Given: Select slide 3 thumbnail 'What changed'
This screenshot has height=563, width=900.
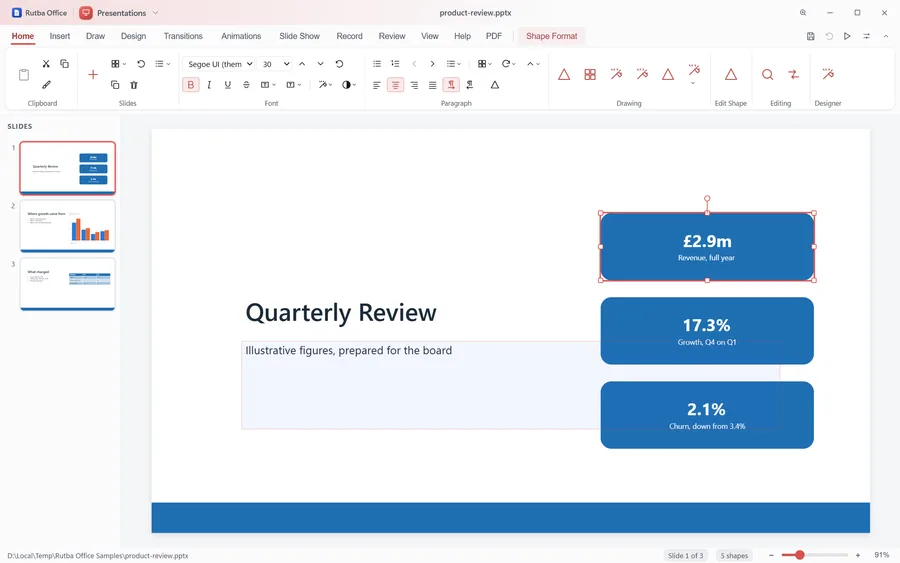Looking at the screenshot, I should point(68,284).
